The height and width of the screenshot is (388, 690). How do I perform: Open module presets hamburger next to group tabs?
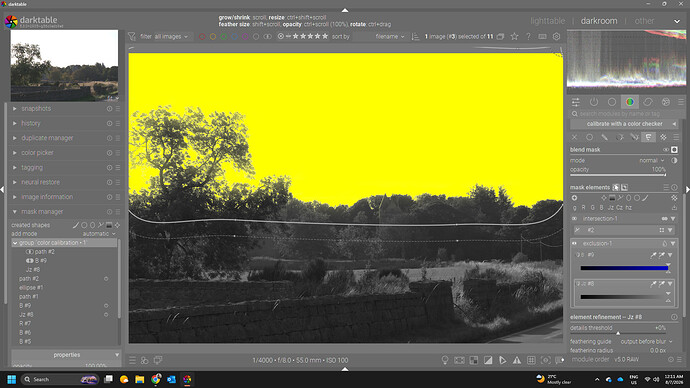point(681,102)
